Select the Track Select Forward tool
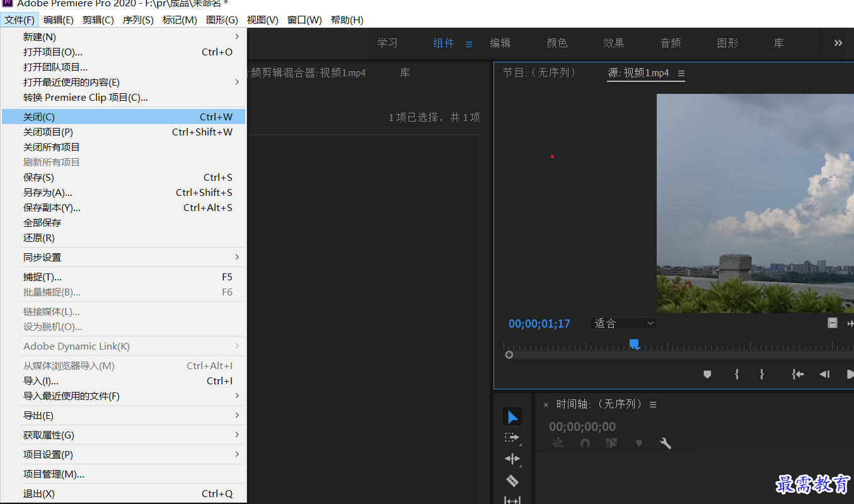854x504 pixels. (x=512, y=437)
